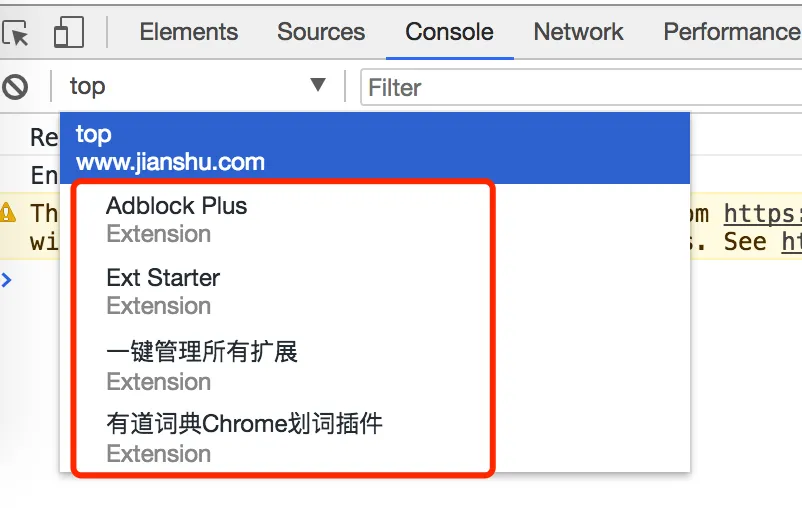802x508 pixels.
Task: Switch to the Elements tab
Action: click(189, 32)
